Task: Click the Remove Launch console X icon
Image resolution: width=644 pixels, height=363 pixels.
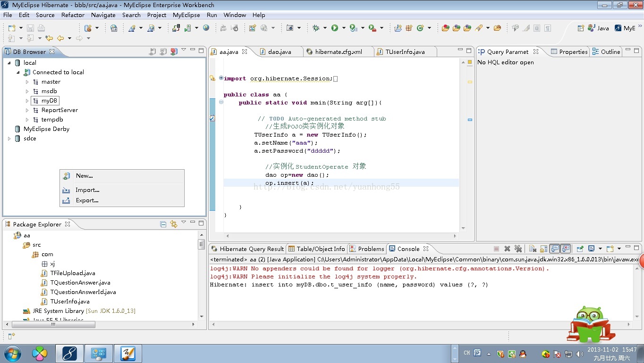Action: 507,249
